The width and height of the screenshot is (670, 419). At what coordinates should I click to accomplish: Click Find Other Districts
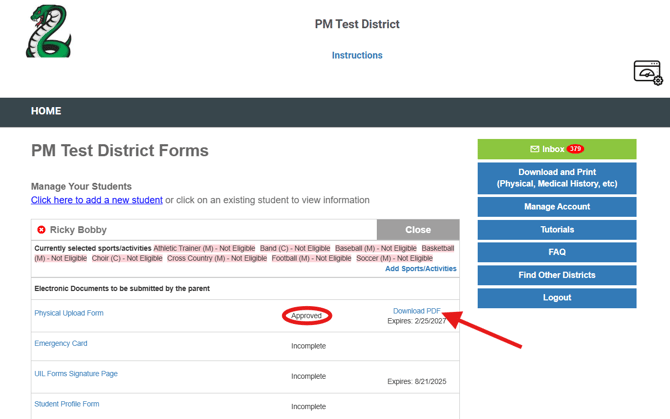coord(557,275)
